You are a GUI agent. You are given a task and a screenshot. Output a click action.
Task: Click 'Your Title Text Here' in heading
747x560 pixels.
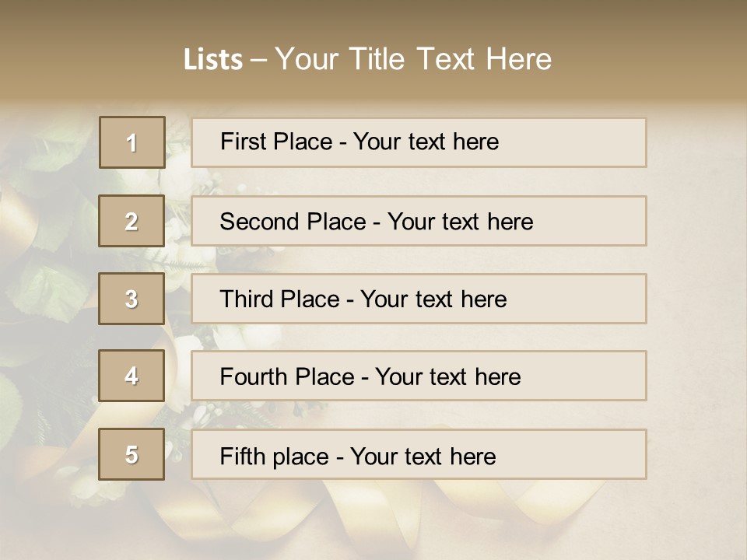(x=413, y=59)
